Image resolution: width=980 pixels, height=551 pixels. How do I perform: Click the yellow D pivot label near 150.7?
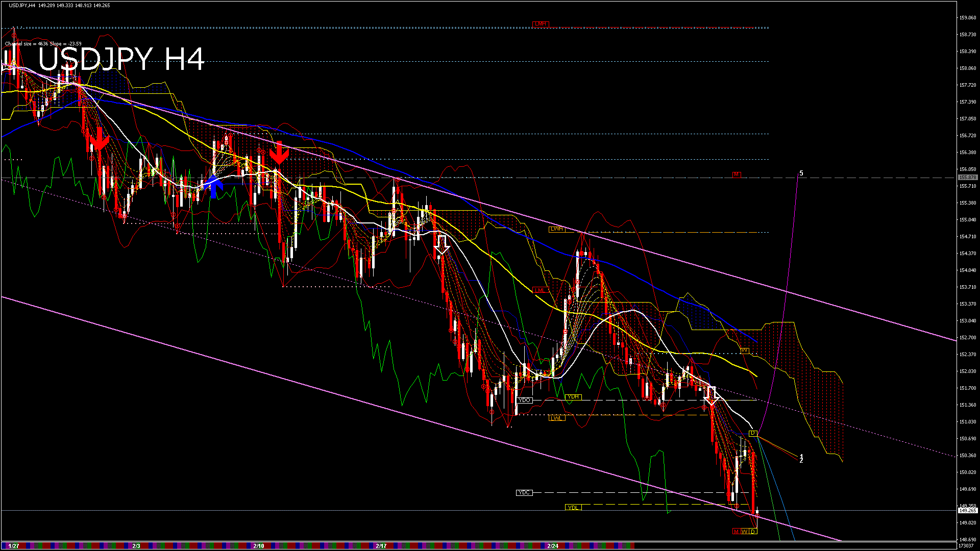click(x=753, y=433)
